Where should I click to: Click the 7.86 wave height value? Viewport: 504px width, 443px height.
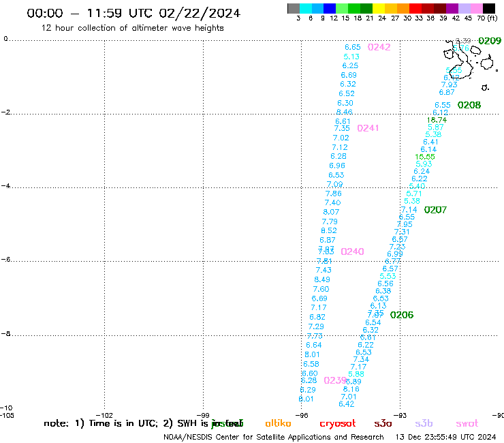333,194
